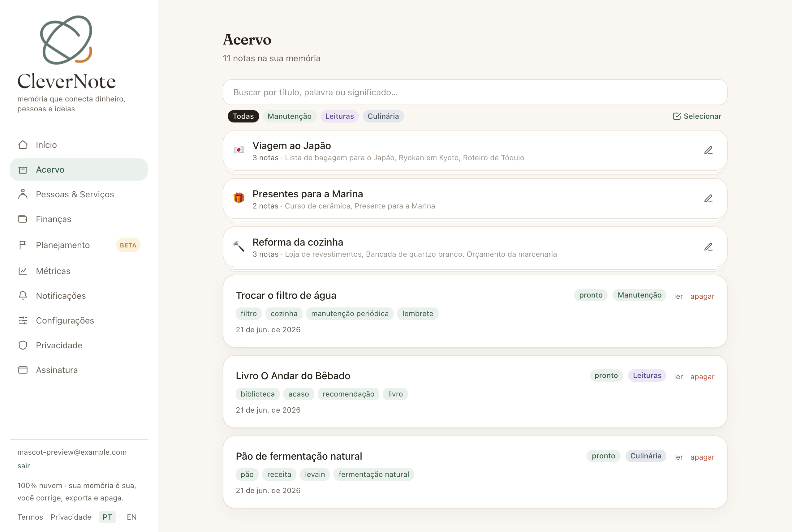The width and height of the screenshot is (792, 532).
Task: Click the 'fermentação natural' tag
Action: click(x=374, y=475)
